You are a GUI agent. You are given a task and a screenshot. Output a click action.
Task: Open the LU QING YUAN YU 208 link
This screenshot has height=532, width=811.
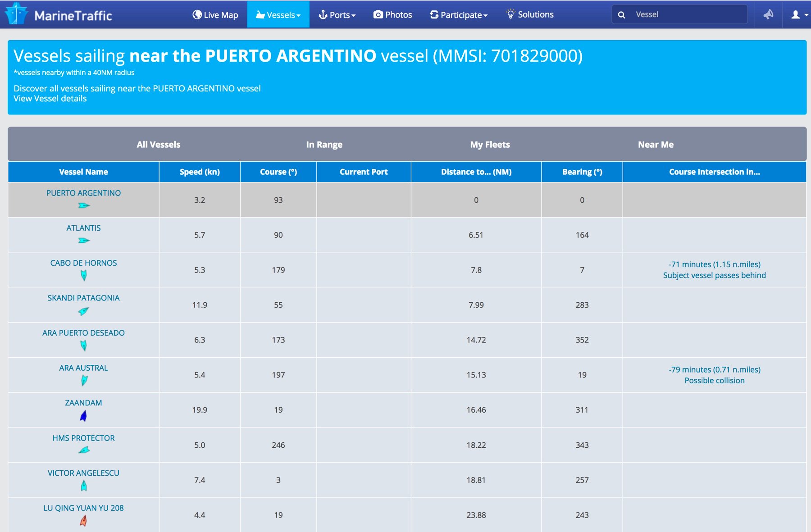[x=83, y=508]
